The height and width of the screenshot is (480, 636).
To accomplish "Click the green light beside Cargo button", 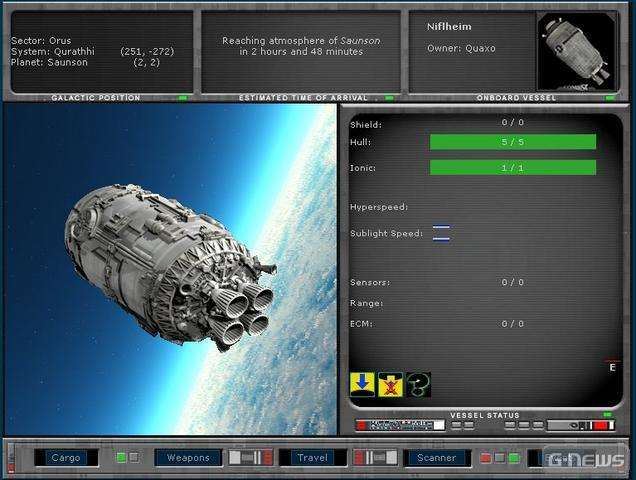I will click(x=121, y=458).
